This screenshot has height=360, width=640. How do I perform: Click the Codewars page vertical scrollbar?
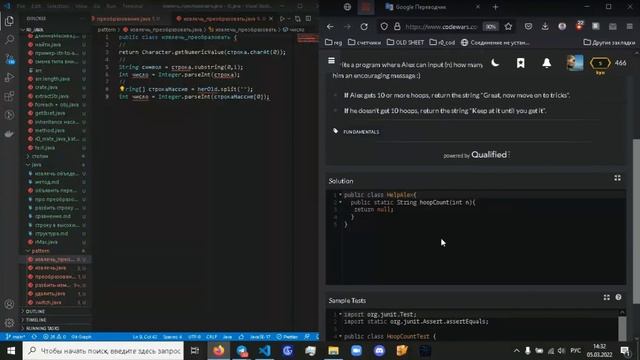(636, 221)
